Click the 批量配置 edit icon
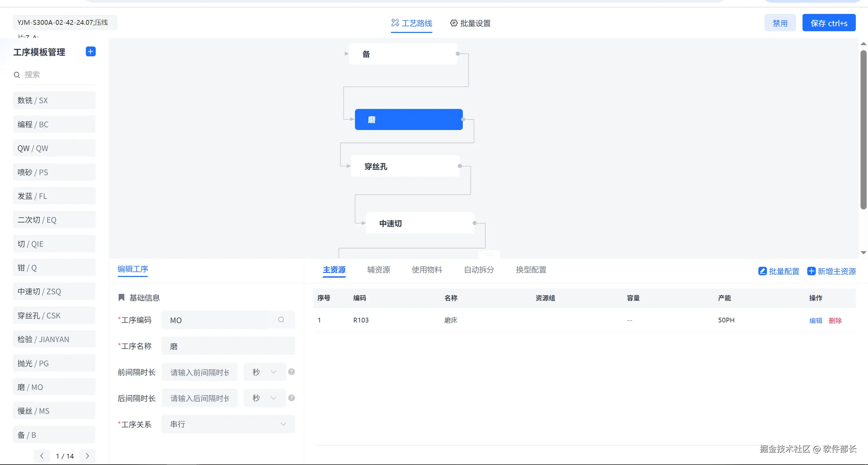Screen dimensions: 868x465 pyautogui.click(x=762, y=271)
